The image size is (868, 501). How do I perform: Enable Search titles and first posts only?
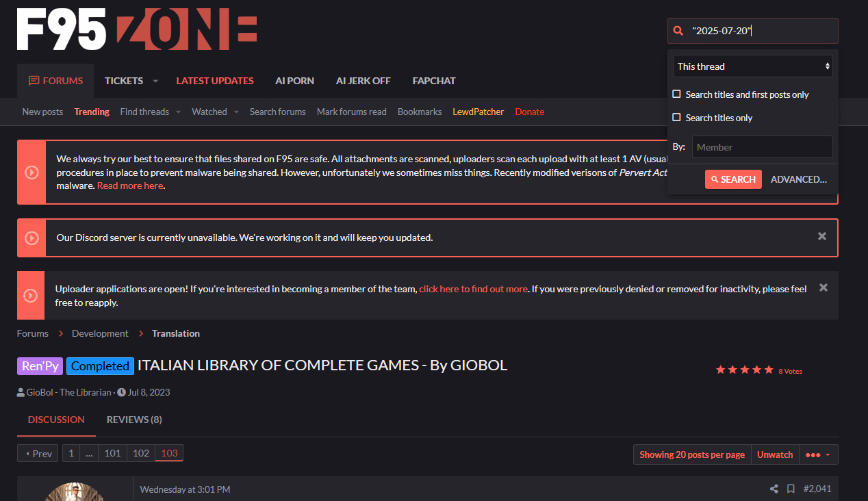pyautogui.click(x=676, y=94)
